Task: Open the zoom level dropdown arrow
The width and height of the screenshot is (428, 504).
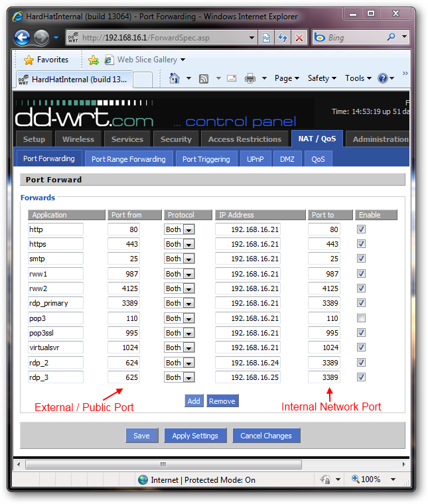Action: pos(393,479)
